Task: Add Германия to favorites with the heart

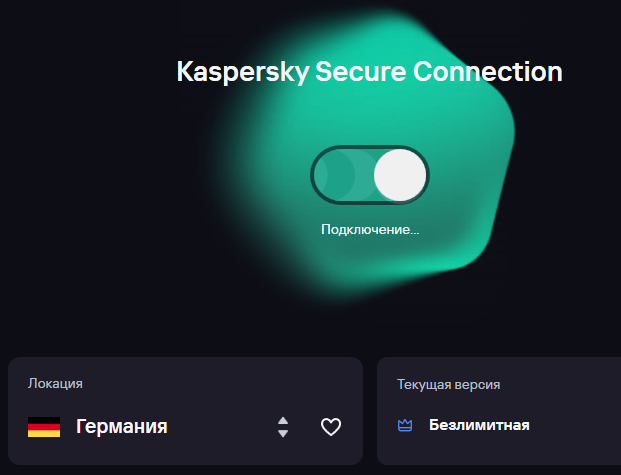Action: point(330,427)
